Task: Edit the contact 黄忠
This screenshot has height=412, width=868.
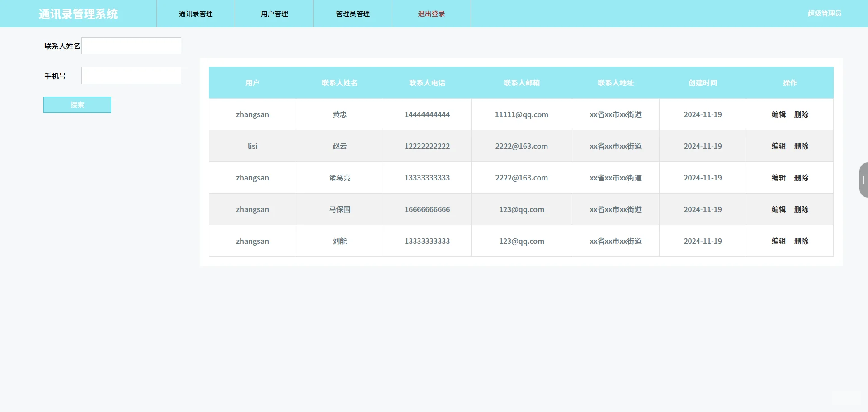Action: 778,114
